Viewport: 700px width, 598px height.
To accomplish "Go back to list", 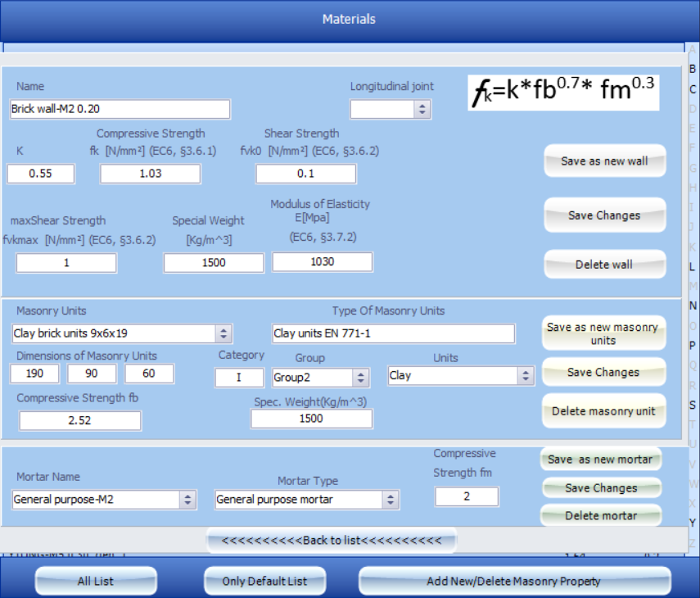I will click(331, 541).
